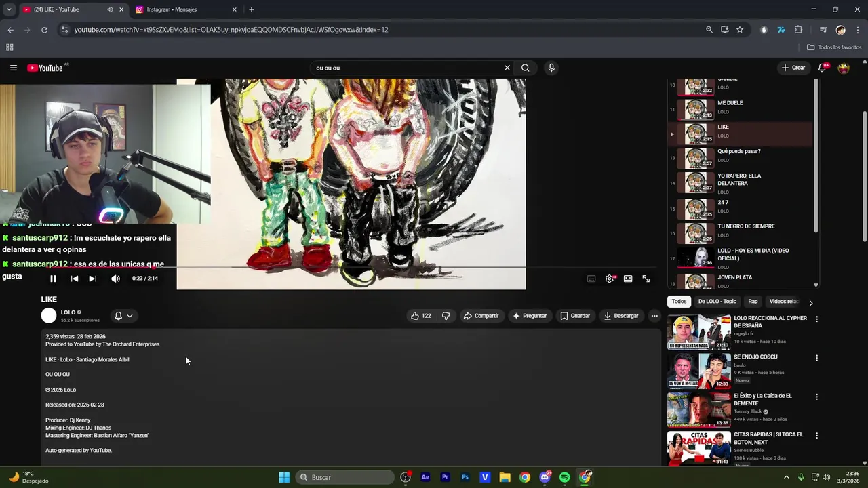Open options for El Éxito y La Caída video
This screenshot has width=868, height=488.
tap(816, 397)
